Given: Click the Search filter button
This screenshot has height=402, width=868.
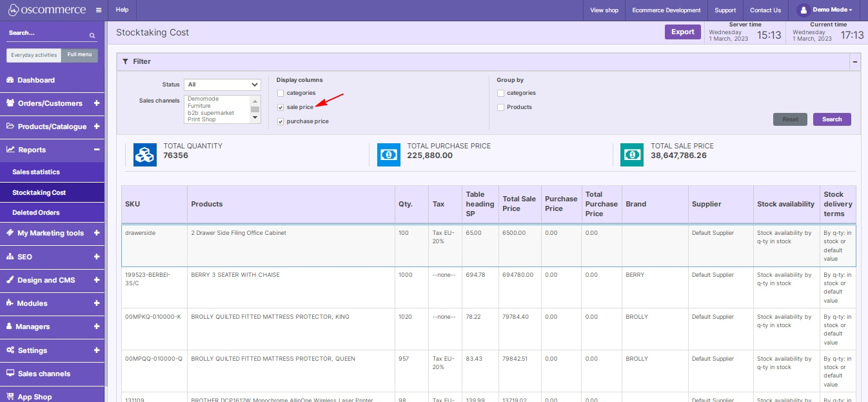Looking at the screenshot, I should pos(832,119).
